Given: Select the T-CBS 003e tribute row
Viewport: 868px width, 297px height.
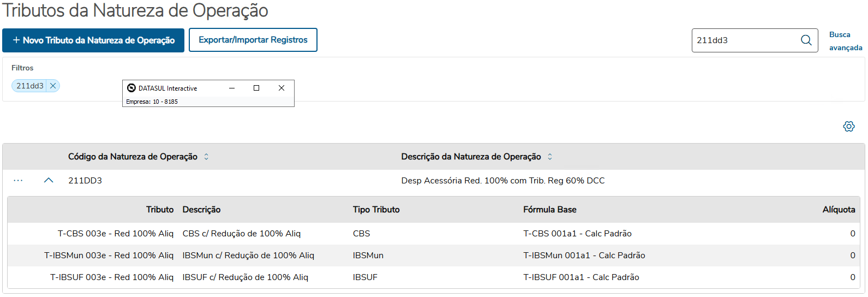Looking at the screenshot, I should pos(115,234).
